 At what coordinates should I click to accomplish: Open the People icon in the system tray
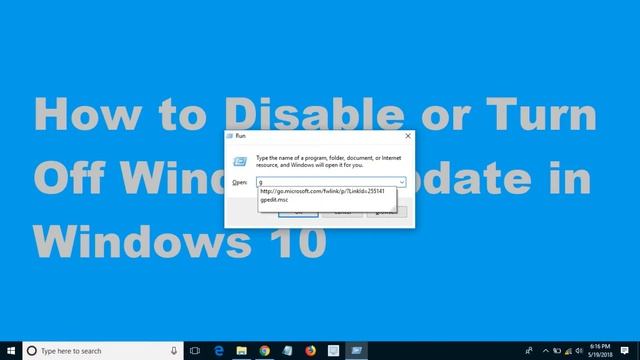click(x=529, y=351)
